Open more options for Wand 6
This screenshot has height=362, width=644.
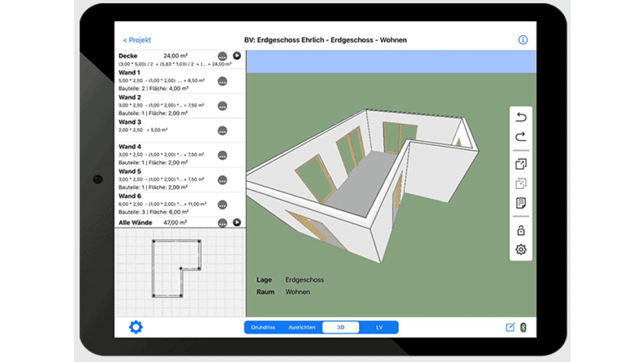222,205
